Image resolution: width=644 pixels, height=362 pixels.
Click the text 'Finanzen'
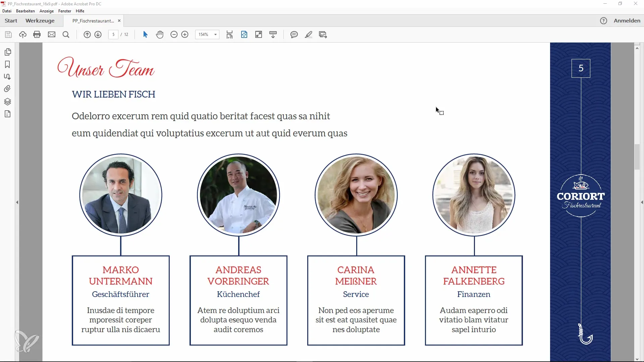point(474,294)
